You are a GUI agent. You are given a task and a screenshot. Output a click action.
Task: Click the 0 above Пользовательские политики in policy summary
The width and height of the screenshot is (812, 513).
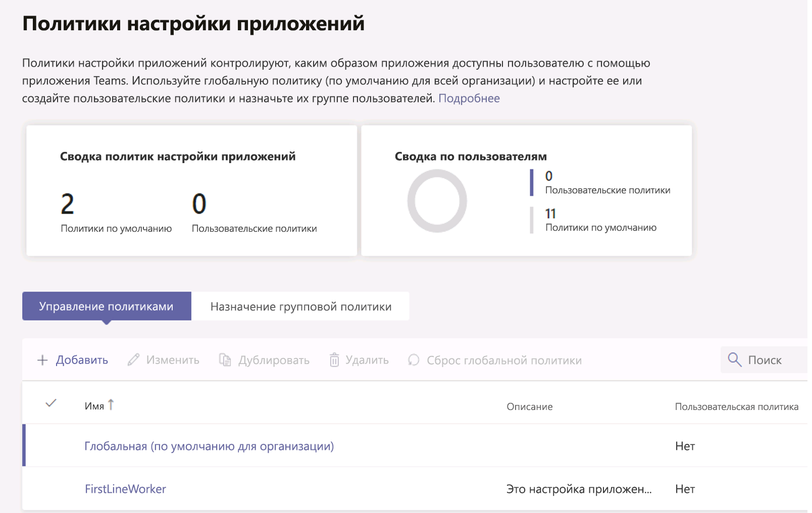point(199,204)
